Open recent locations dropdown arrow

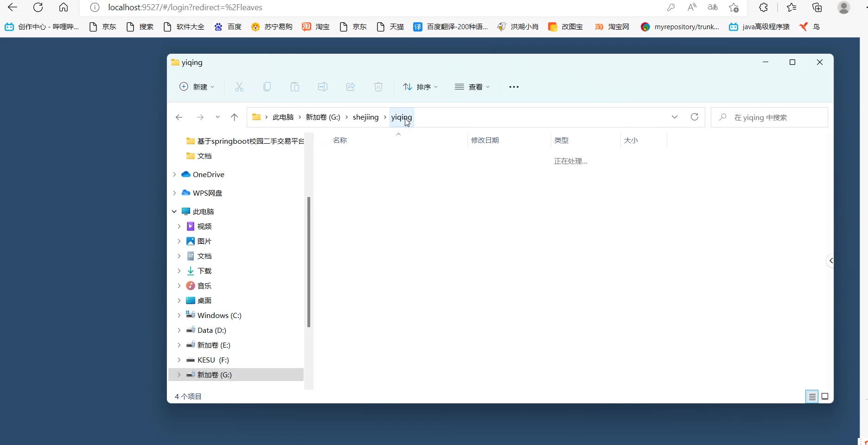[217, 117]
